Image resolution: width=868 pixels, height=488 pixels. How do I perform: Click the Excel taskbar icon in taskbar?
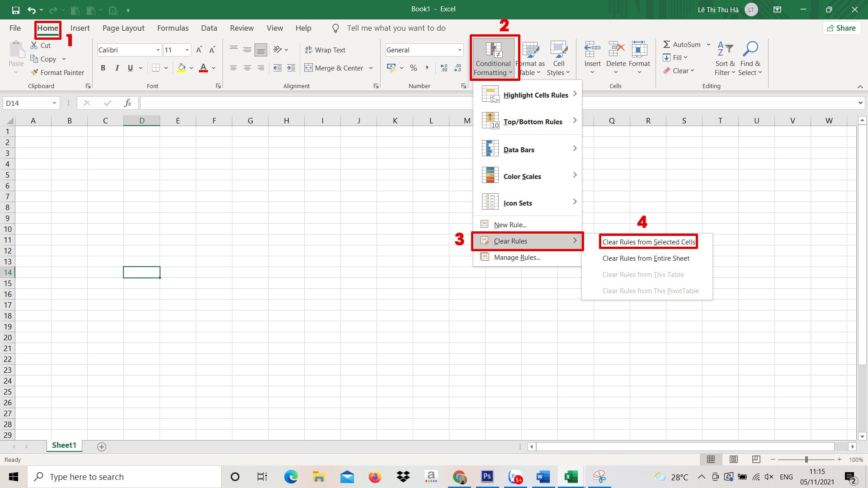(x=570, y=476)
